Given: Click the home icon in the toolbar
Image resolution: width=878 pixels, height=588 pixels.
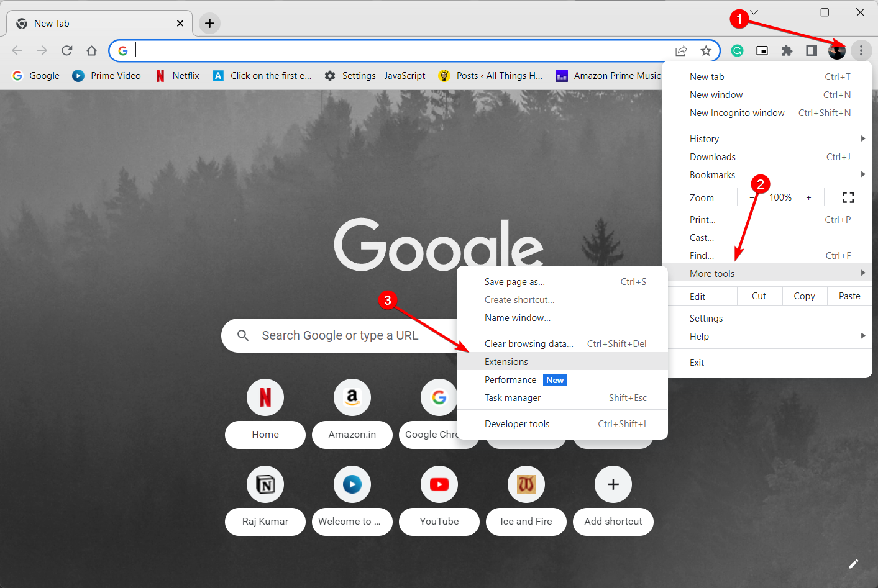Looking at the screenshot, I should [91, 50].
